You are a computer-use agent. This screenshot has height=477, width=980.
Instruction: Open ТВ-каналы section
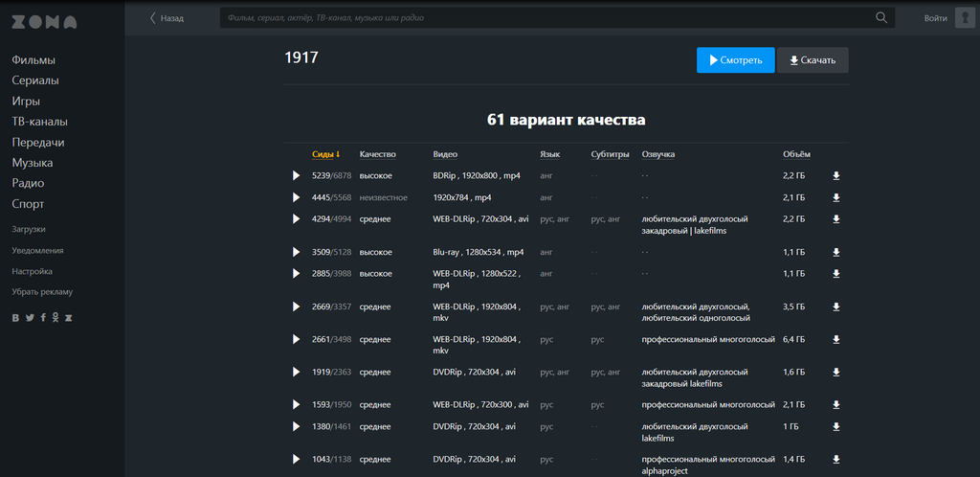pyautogui.click(x=39, y=122)
